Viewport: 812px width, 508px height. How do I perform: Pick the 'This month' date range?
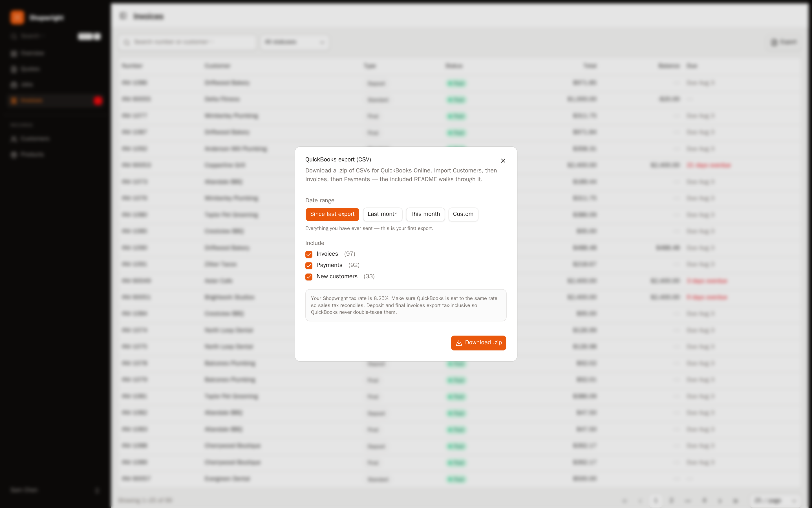[425, 214]
